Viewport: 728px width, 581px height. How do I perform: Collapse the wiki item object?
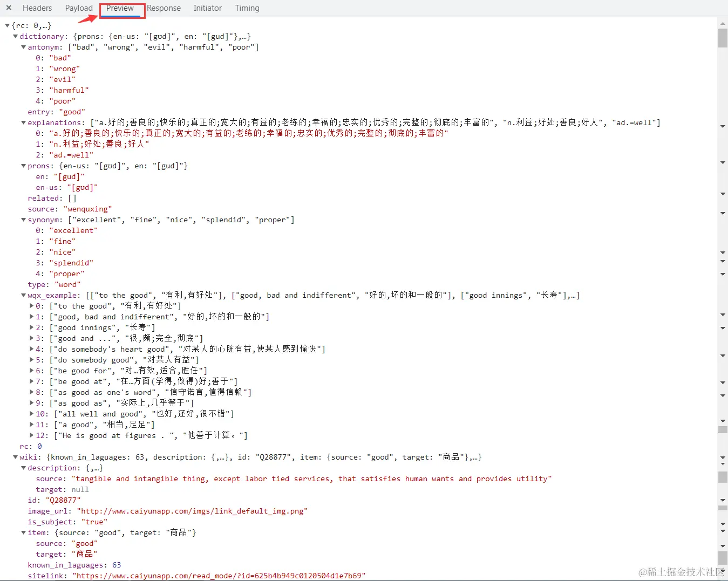23,532
